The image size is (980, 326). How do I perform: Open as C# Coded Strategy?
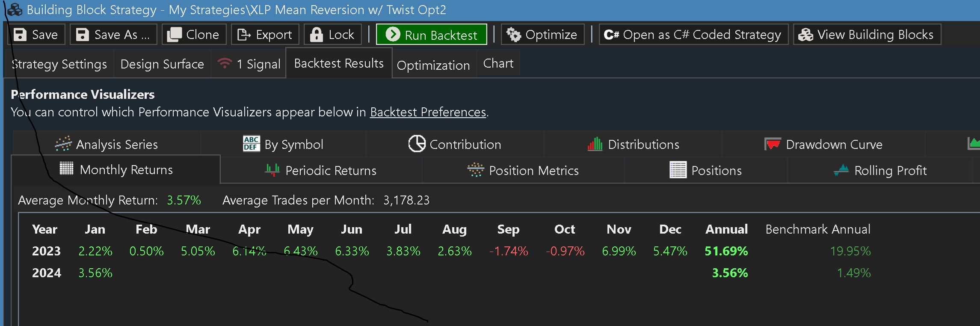click(693, 35)
